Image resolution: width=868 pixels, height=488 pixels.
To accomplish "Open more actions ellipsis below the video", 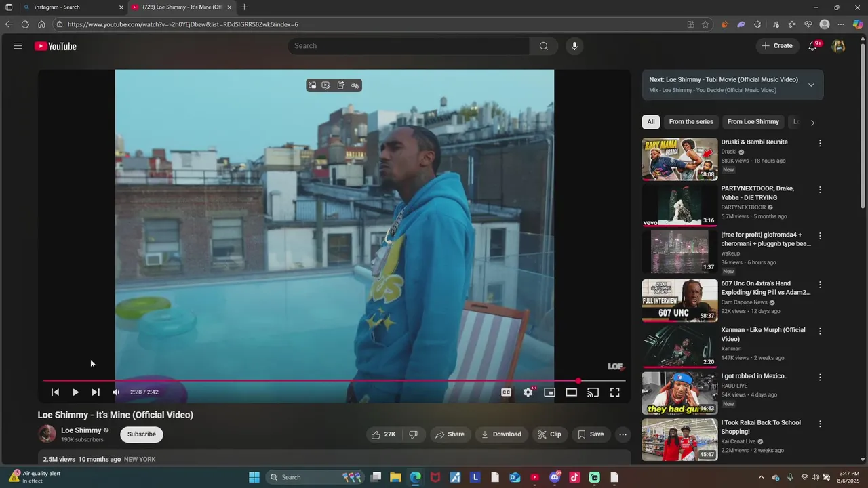I will coord(623,434).
